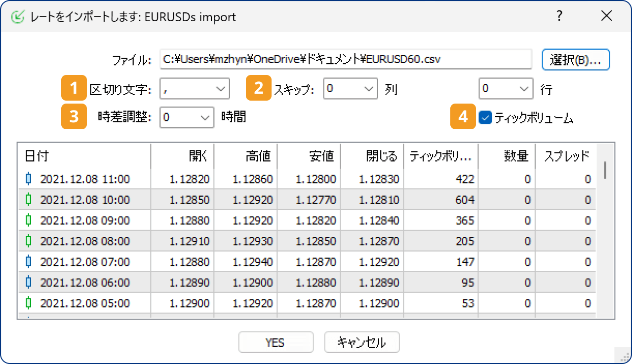This screenshot has width=632, height=364.
Task: Click the キャンセル button
Action: point(361,342)
